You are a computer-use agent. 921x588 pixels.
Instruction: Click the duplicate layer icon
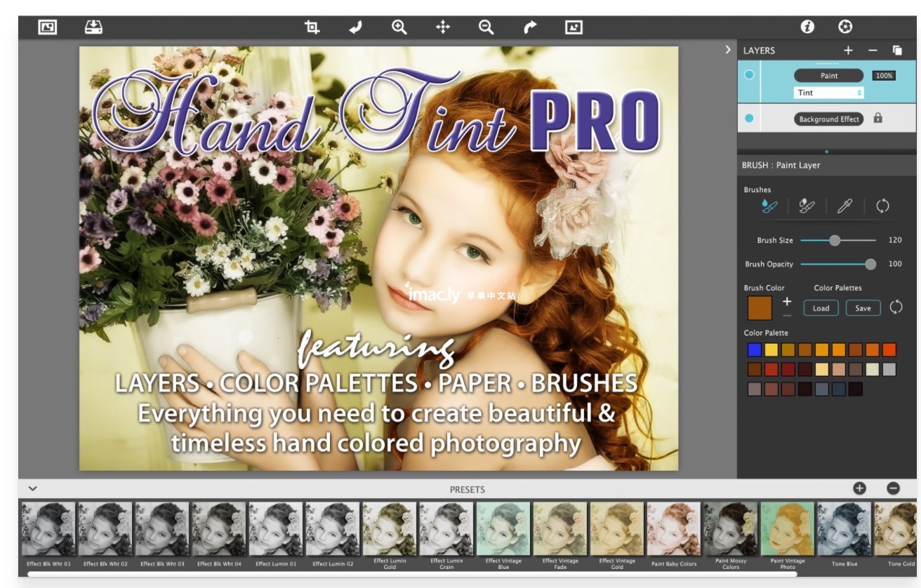[x=897, y=51]
